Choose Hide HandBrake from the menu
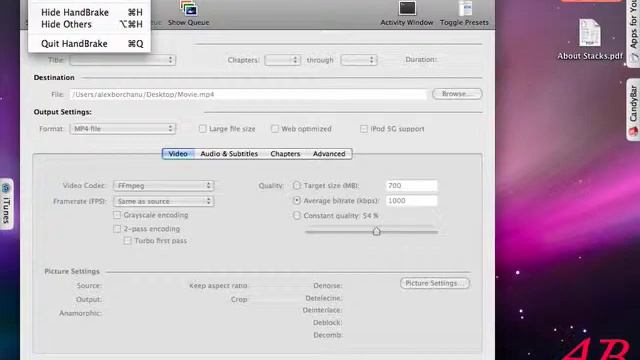640x360 pixels. pyautogui.click(x=89, y=13)
